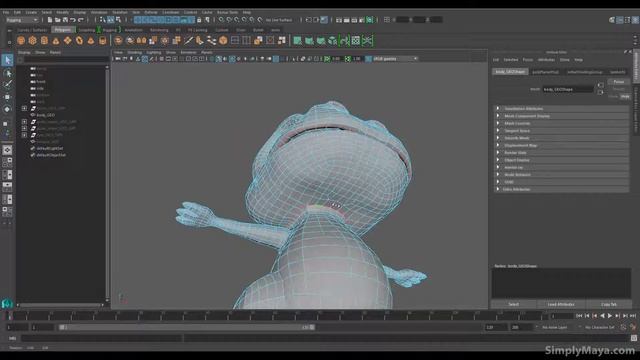Click the Copy Tab button
Viewport: 640px width, 360px height.
[x=609, y=304]
